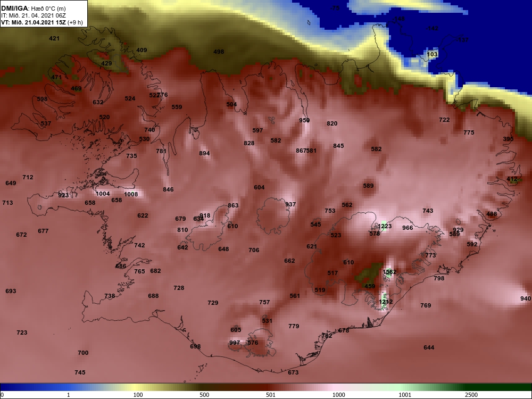The height and width of the screenshot is (399, 532).
Task: Click the map value 743
Action: [428, 211]
